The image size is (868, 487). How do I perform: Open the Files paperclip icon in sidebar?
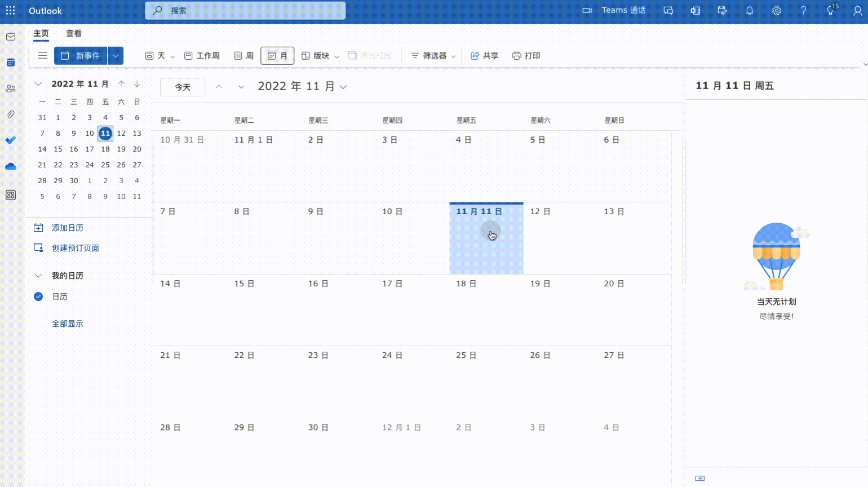11,114
